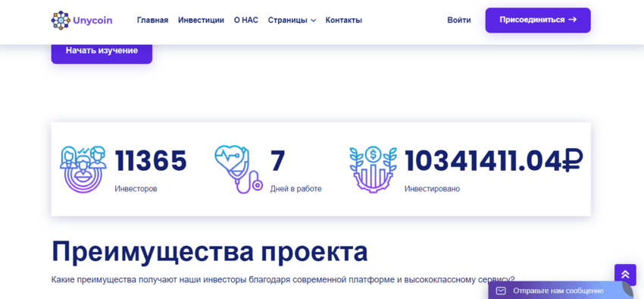
Task: Click the Инвесторов label
Action: tap(136, 189)
